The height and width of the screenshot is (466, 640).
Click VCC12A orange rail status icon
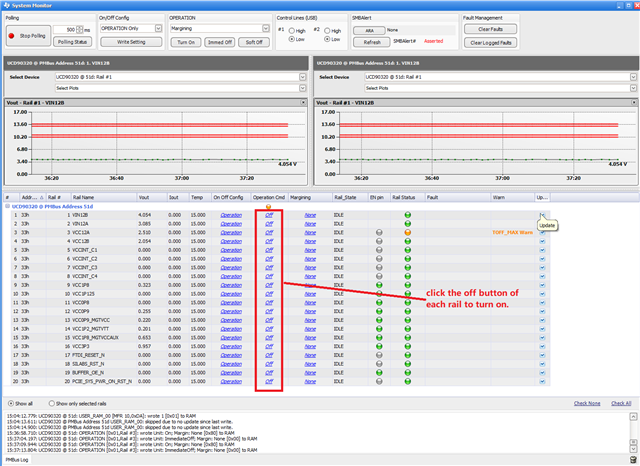click(407, 233)
